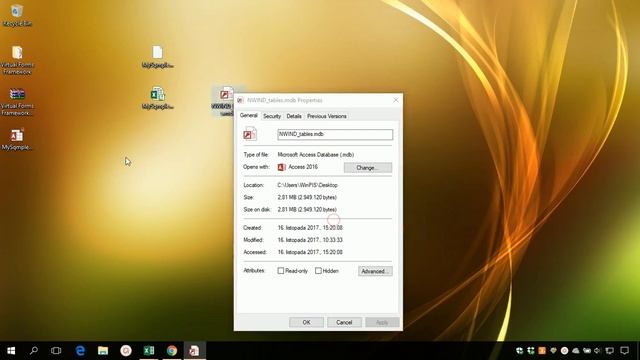This screenshot has width=640, height=360.
Task: Open Google Chrome from taskbar
Action: [x=172, y=350]
